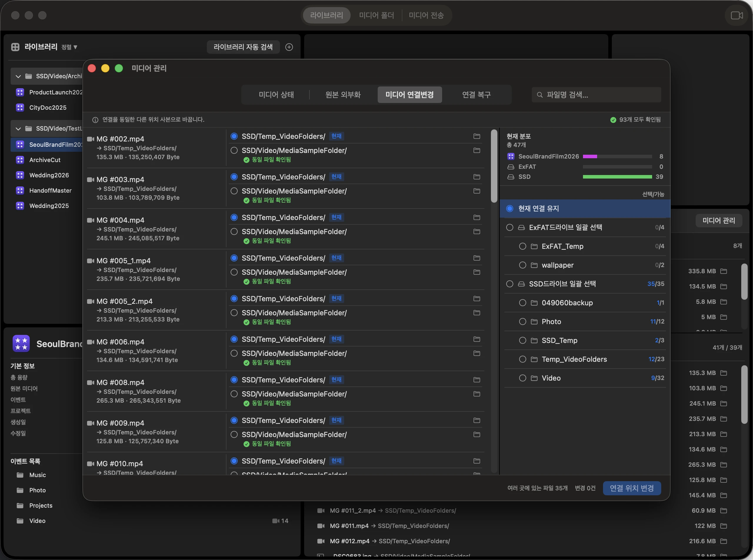Image resolution: width=753 pixels, height=560 pixels.
Task: Open the ArchiveCut library in sidebar
Action: click(45, 160)
